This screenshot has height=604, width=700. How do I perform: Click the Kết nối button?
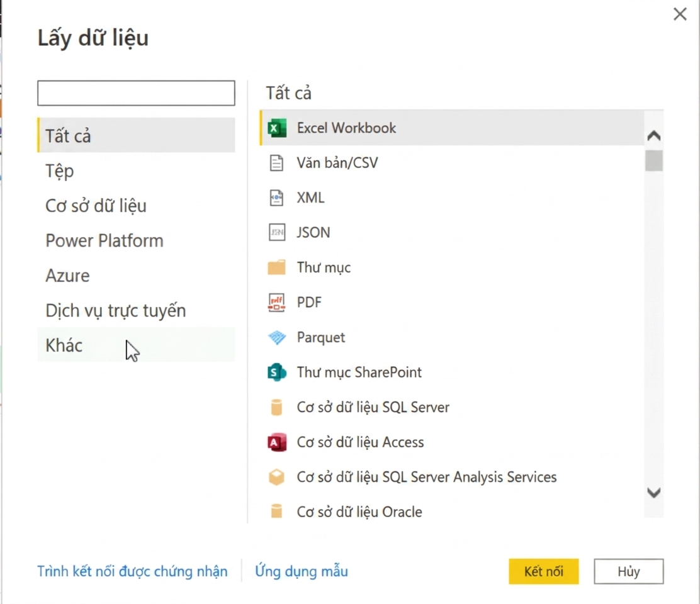pos(544,571)
